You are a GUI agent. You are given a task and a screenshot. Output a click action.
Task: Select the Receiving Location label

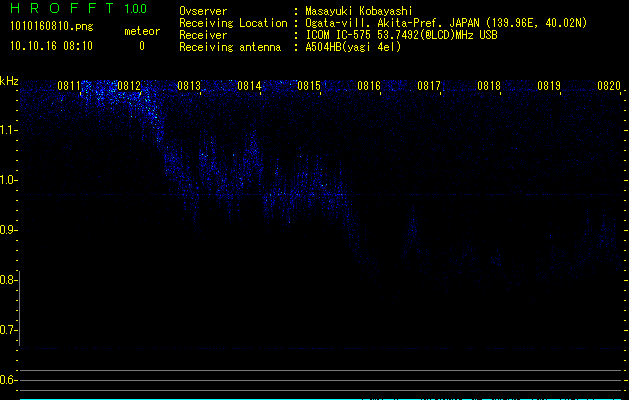coord(233,23)
